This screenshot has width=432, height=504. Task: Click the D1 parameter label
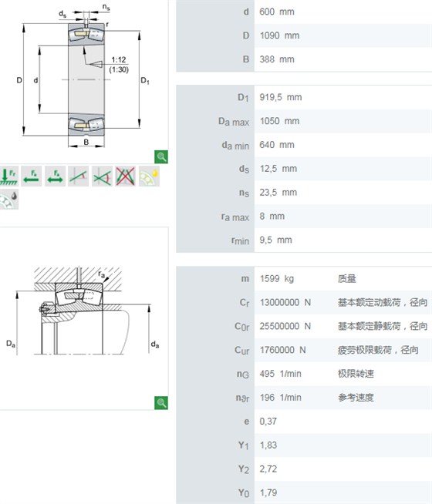(243, 98)
